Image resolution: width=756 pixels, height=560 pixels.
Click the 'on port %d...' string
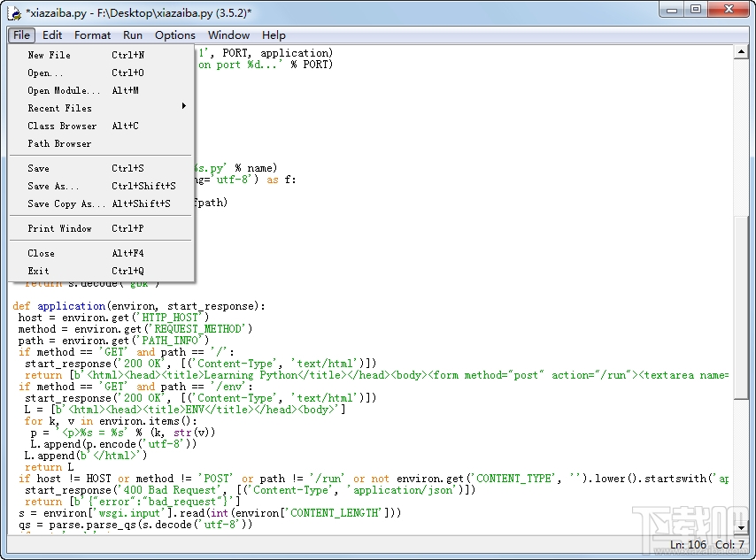click(240, 65)
